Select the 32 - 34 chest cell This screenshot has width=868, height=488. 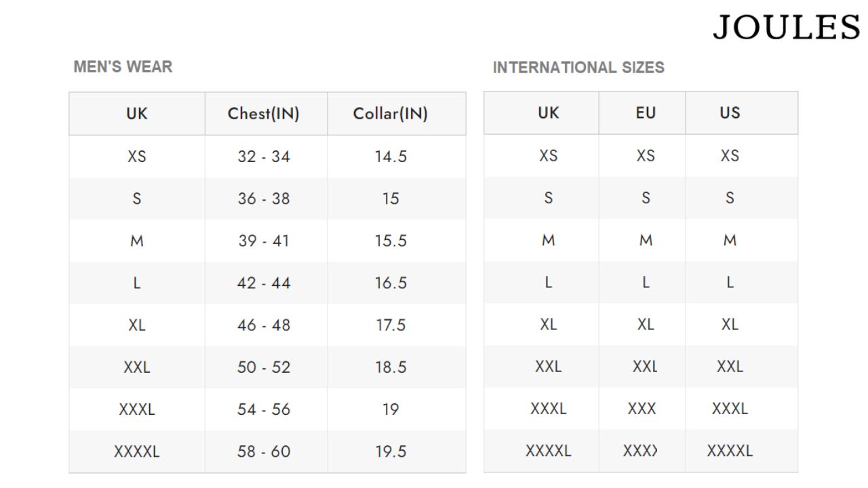pyautogui.click(x=263, y=157)
